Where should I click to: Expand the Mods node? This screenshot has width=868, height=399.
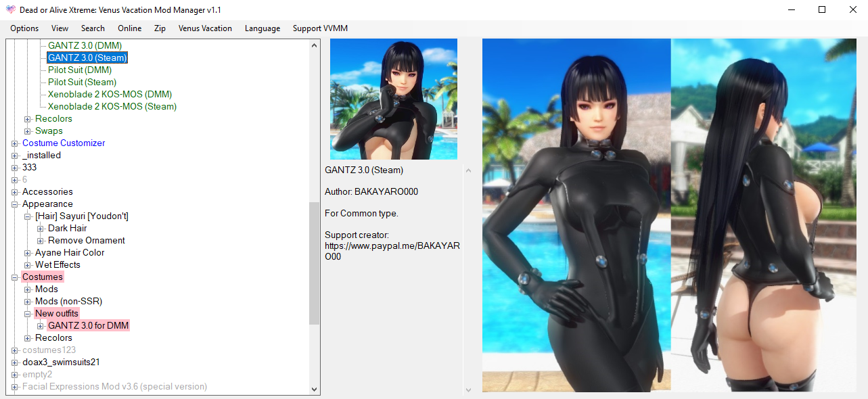point(28,289)
